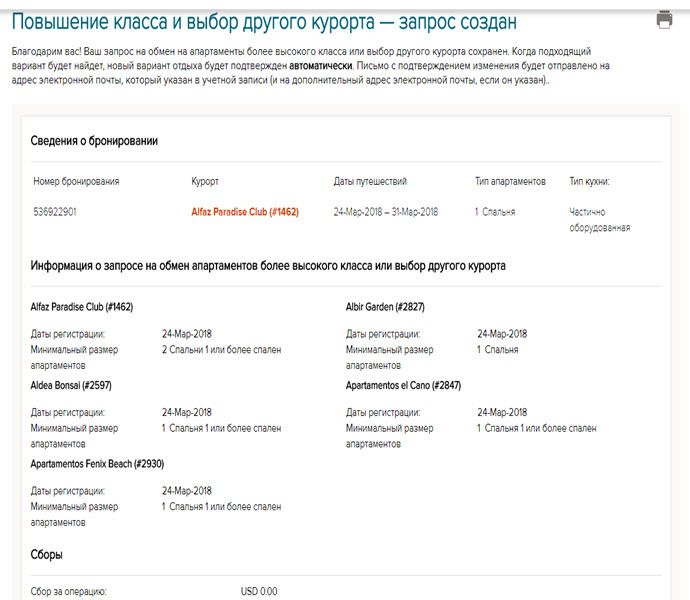Click the Apartamentos el Cano check-in date
The image size is (690, 600).
click(502, 412)
